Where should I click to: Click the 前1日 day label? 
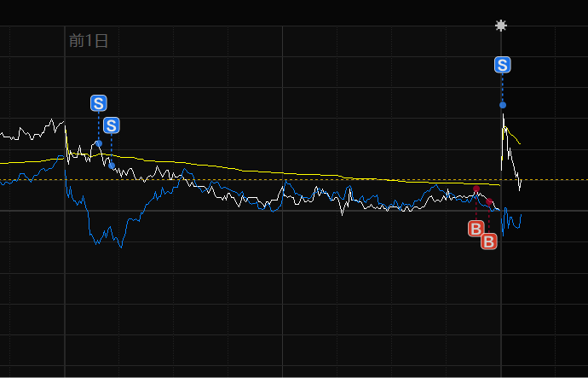point(89,41)
